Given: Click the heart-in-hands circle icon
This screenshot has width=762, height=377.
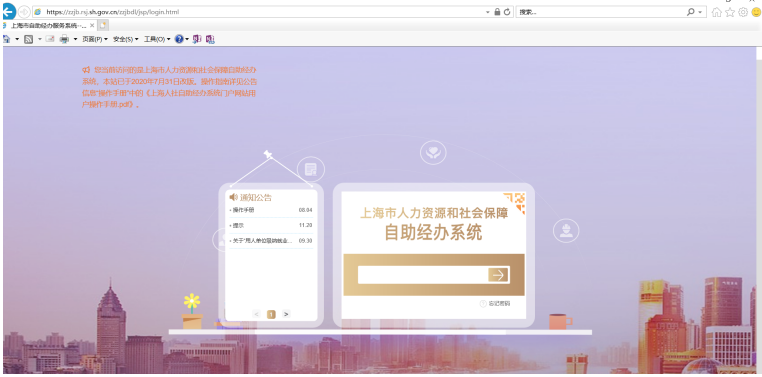Looking at the screenshot, I should [x=433, y=153].
